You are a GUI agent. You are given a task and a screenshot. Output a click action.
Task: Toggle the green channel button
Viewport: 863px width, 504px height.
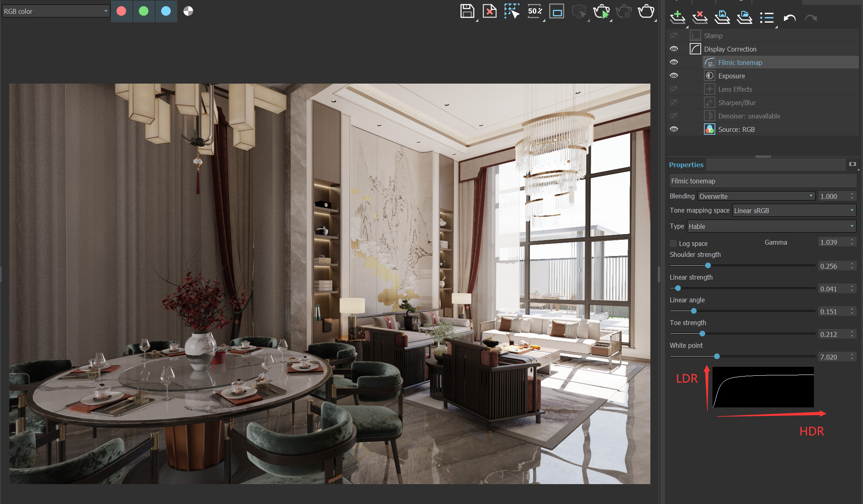click(144, 11)
